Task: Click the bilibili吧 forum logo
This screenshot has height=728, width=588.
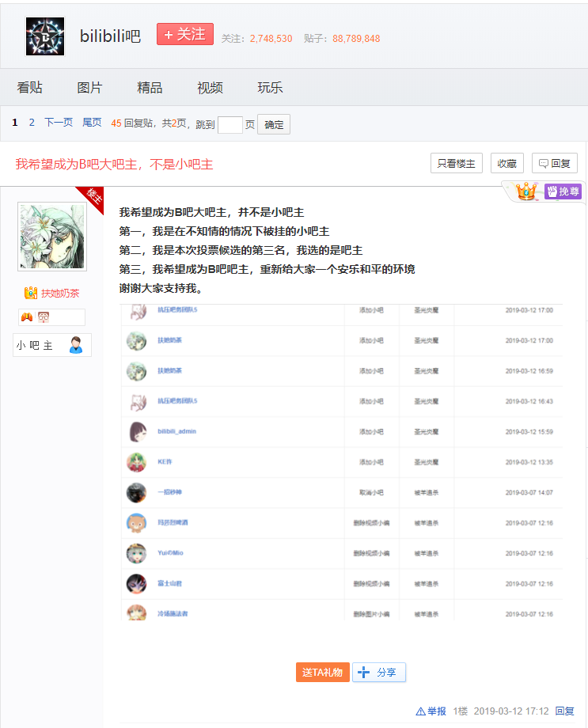Action: click(x=45, y=36)
